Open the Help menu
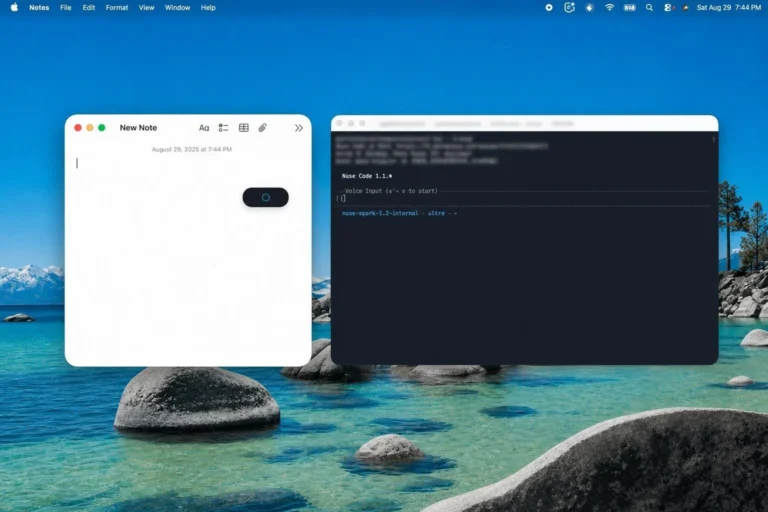Viewport: 768px width, 512px height. pos(208,7)
